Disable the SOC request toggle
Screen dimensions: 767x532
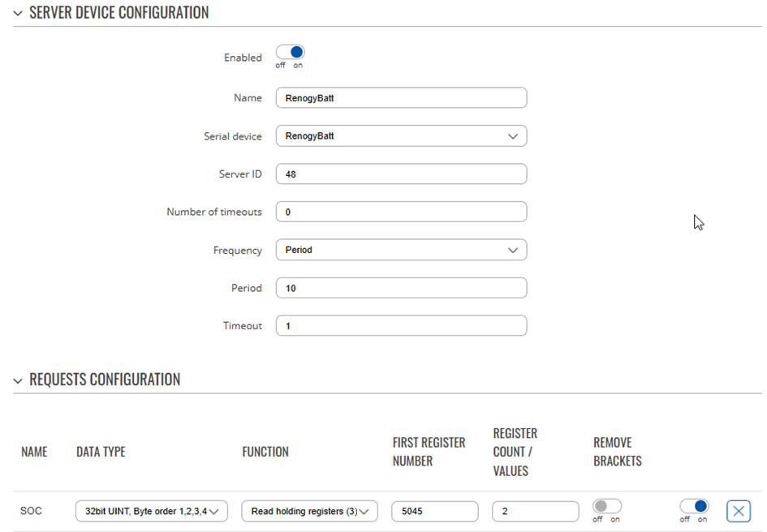(x=694, y=505)
